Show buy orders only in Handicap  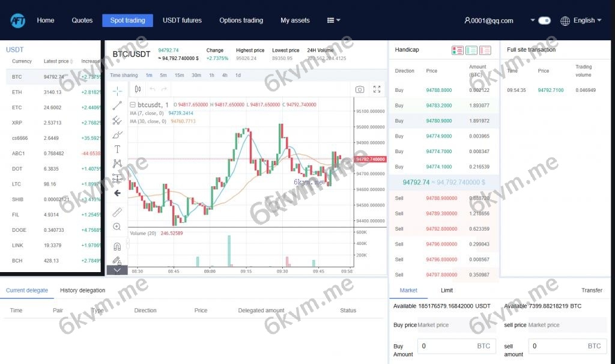coord(471,50)
